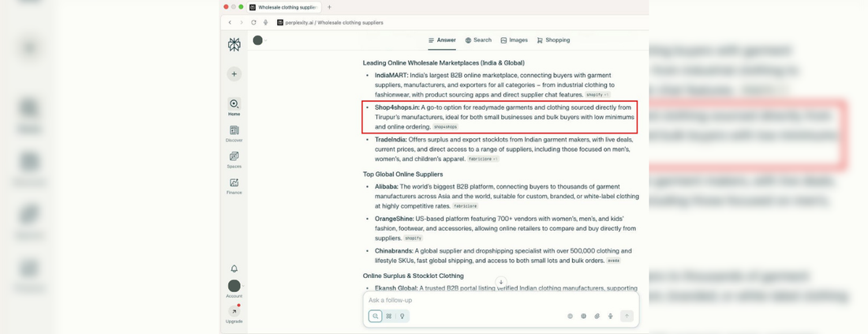This screenshot has width=868, height=334.
Task: Enable the lightbulb mode in the follow-up box
Action: click(402, 316)
